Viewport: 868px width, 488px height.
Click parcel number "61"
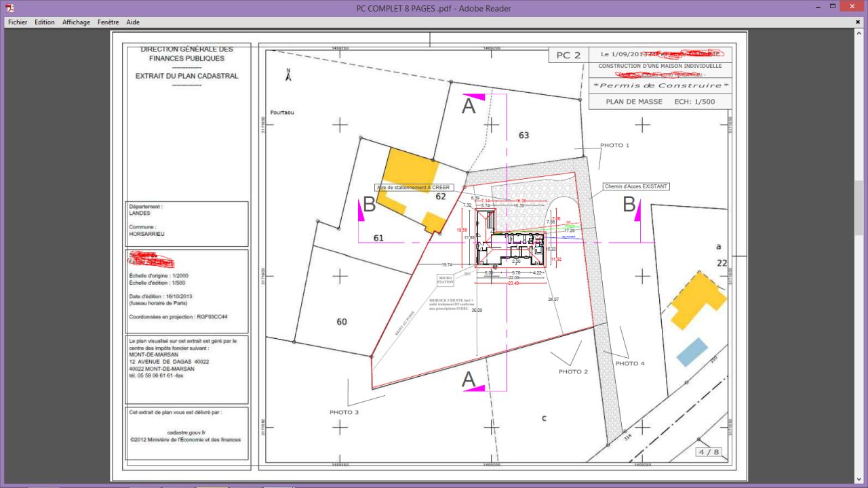tap(378, 238)
